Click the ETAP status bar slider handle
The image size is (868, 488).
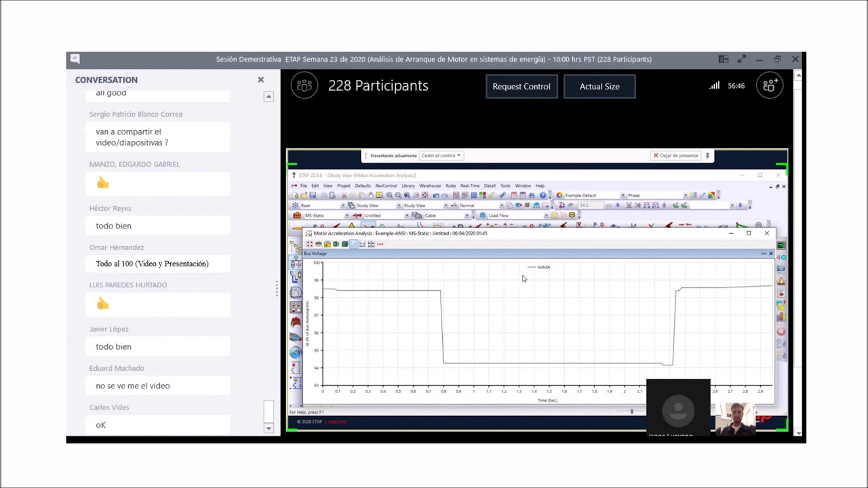(632, 411)
